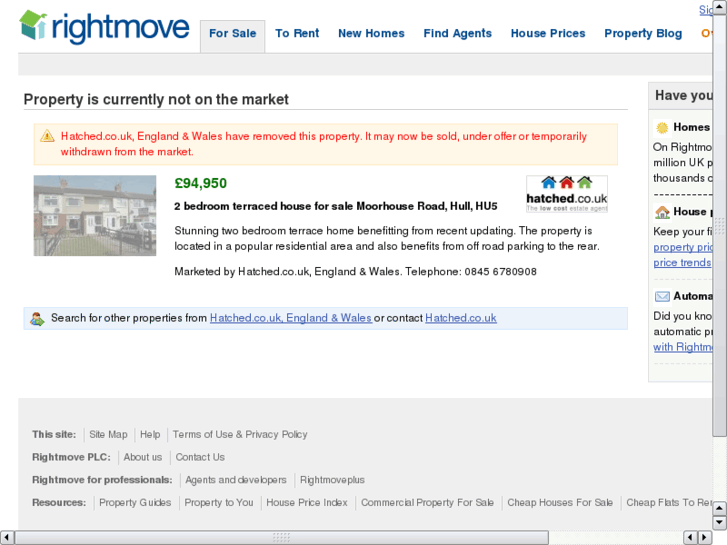Open the price trends sidebar link

click(682, 263)
